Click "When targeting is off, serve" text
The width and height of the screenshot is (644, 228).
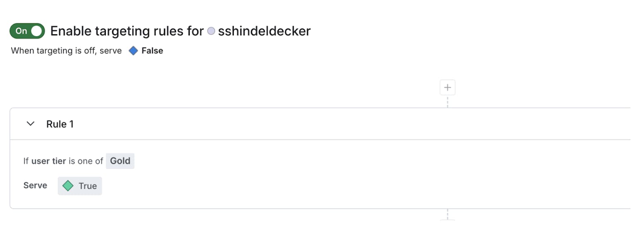[66, 51]
